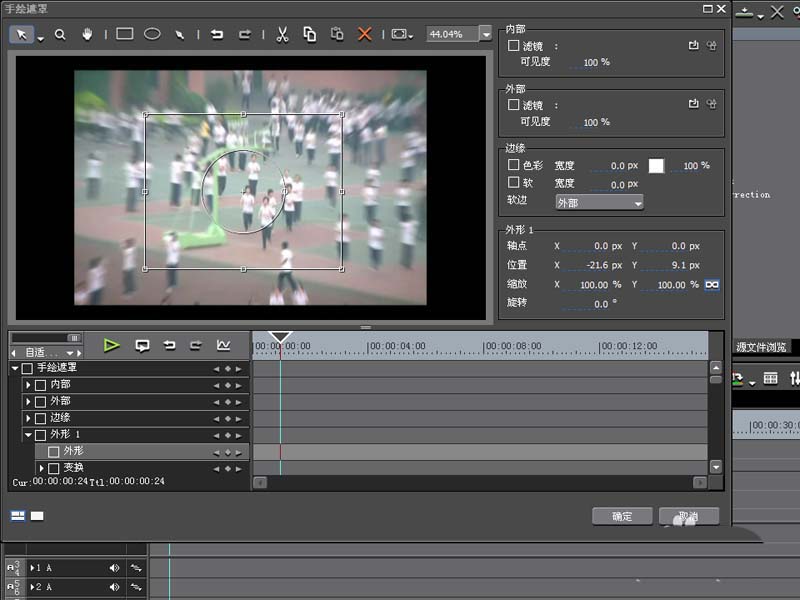Open the white edge color swatch
Viewport: 800px width, 600px height.
pyautogui.click(x=656, y=166)
